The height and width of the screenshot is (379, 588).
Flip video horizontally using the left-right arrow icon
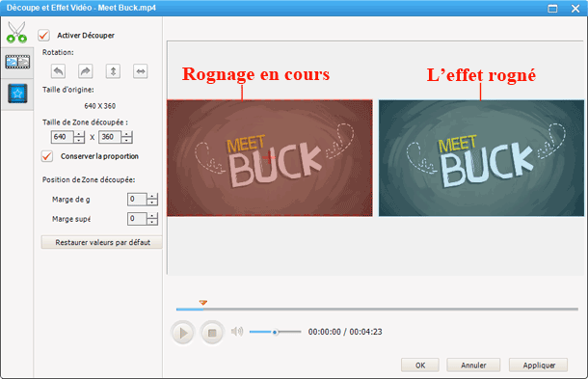[140, 71]
